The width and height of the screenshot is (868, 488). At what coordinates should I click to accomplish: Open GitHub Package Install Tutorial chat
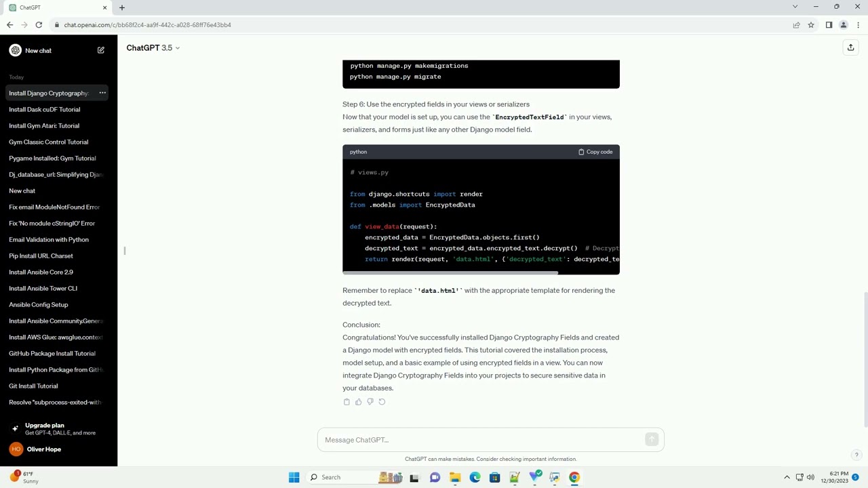pos(58,353)
